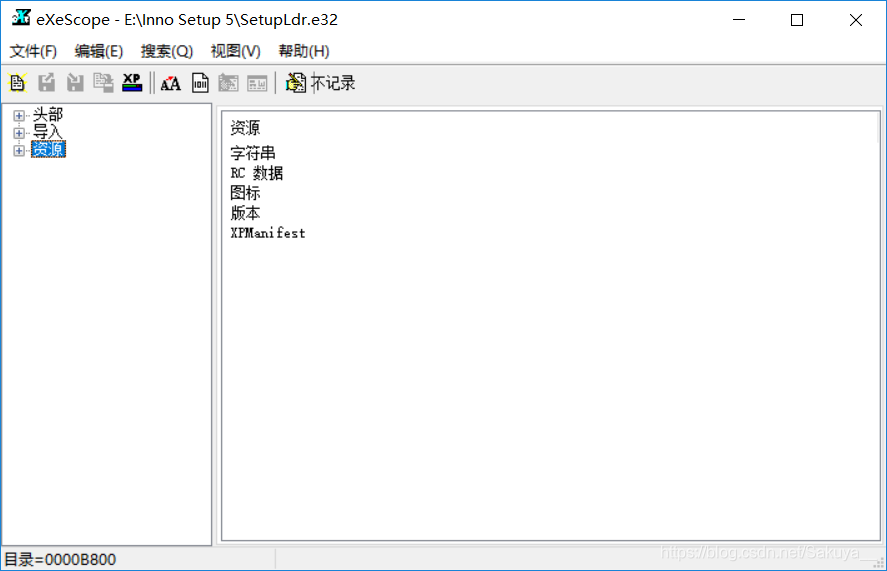Viewport: 887px width, 571px height.
Task: Select the highlighted 资源 tree item
Action: (48, 149)
